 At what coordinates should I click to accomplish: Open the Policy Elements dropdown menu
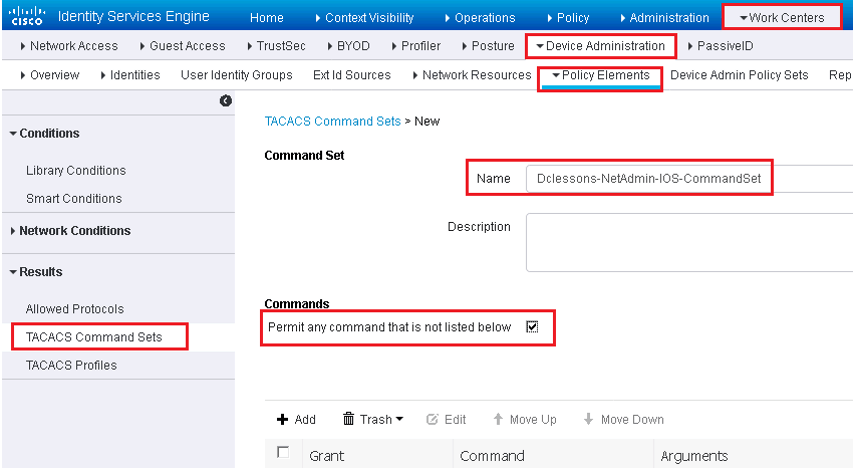(x=600, y=75)
